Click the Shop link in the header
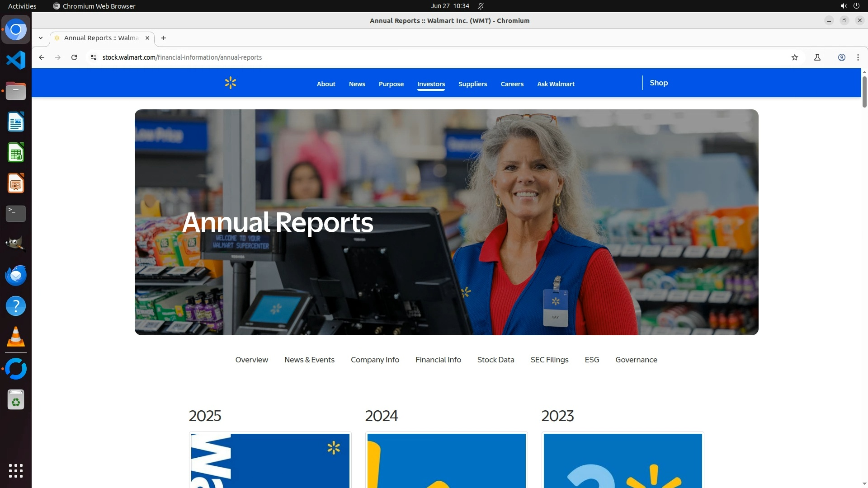Viewport: 868px width, 488px height. (x=659, y=83)
